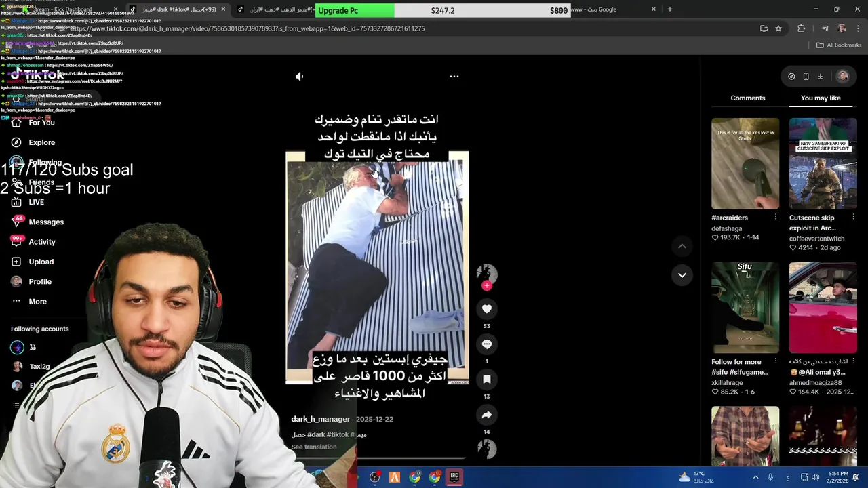Open Activity in the sidebar

[42, 242]
